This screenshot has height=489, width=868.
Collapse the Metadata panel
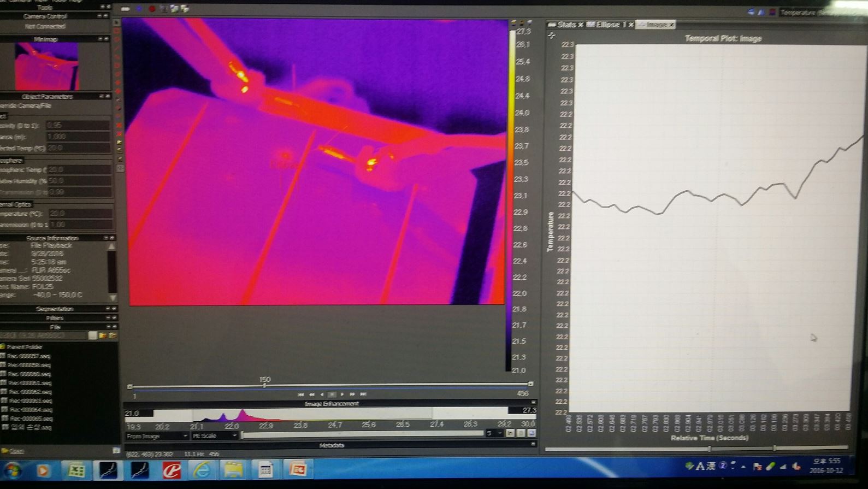(533, 445)
